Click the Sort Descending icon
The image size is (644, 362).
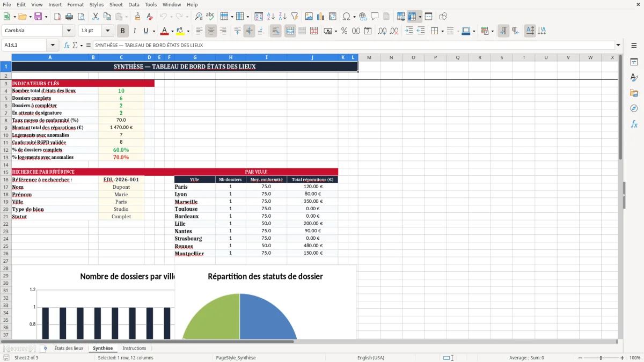pyautogui.click(x=283, y=17)
